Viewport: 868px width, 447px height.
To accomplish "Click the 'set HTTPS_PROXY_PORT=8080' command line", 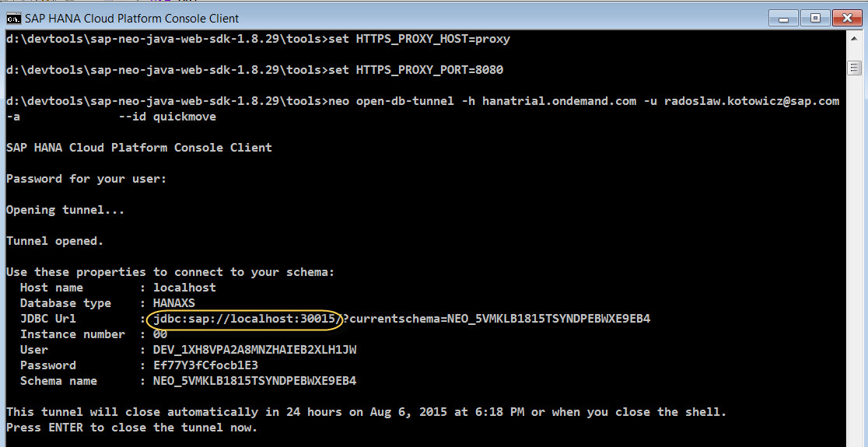I will pyautogui.click(x=416, y=70).
